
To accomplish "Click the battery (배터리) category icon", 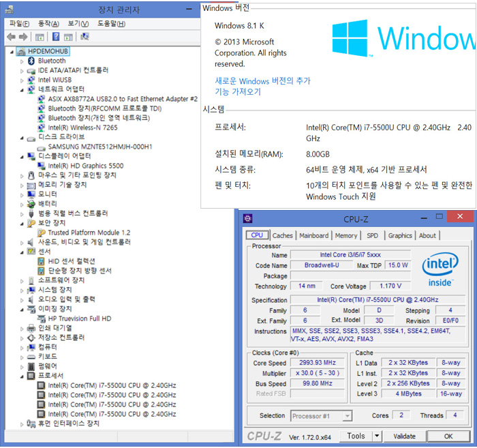I will tap(31, 204).
